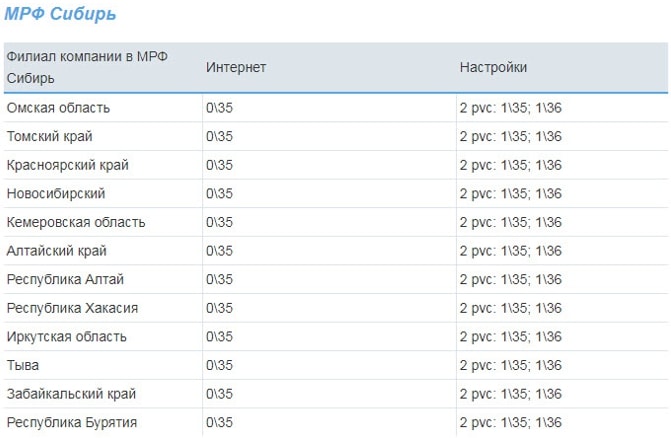Select the «Алтайский край» cell
Screen dimensions: 671x438
coord(56,251)
